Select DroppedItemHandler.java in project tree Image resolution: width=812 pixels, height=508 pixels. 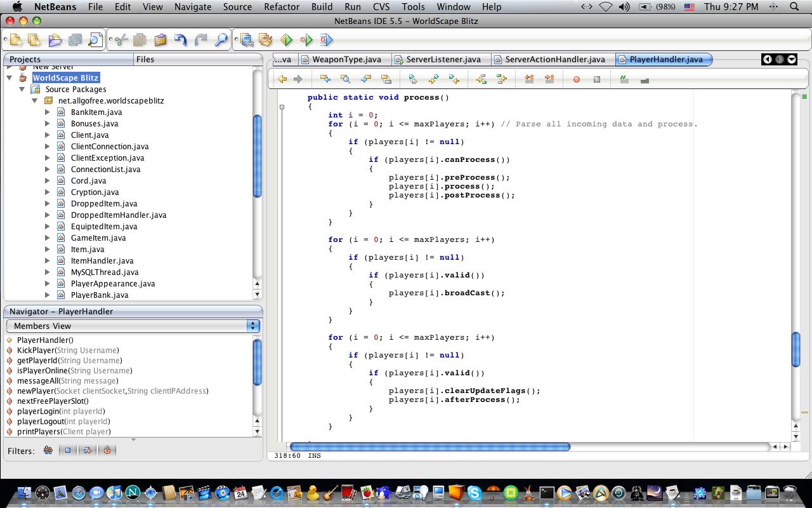coord(119,215)
